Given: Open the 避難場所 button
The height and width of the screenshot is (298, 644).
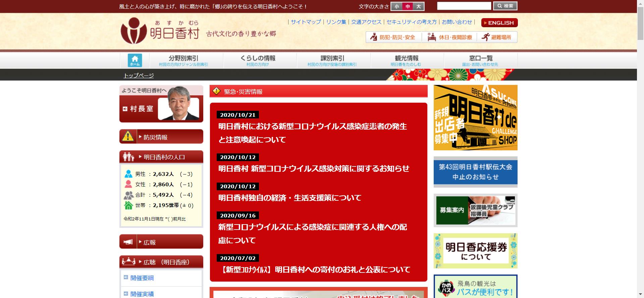Looking at the screenshot, I should (x=497, y=37).
